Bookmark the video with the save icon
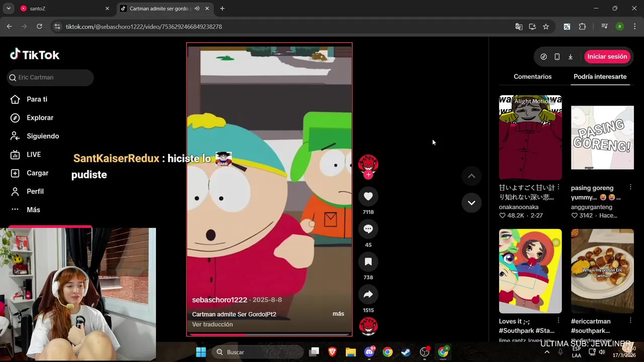This screenshot has height=362, width=644. click(368, 261)
